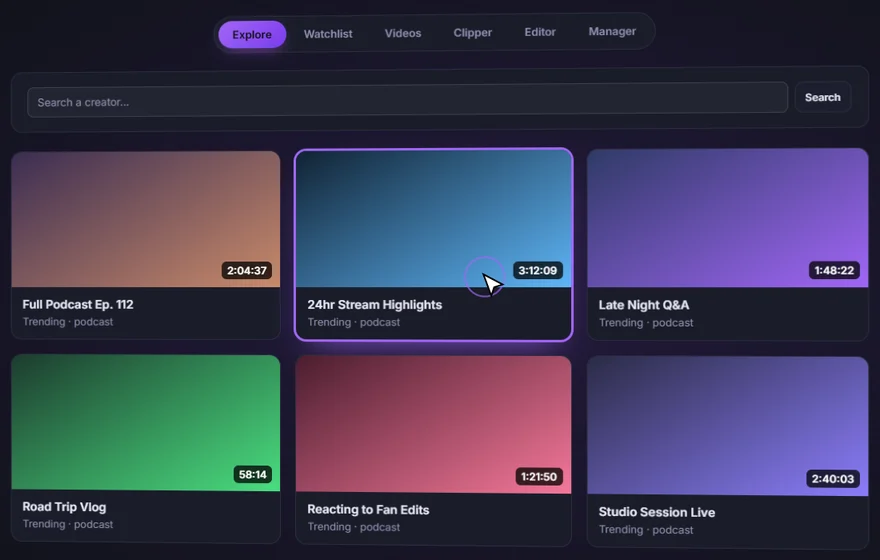
Task: Click Trending · podcast under Full Podcast Ep. 112
Action: tap(68, 322)
